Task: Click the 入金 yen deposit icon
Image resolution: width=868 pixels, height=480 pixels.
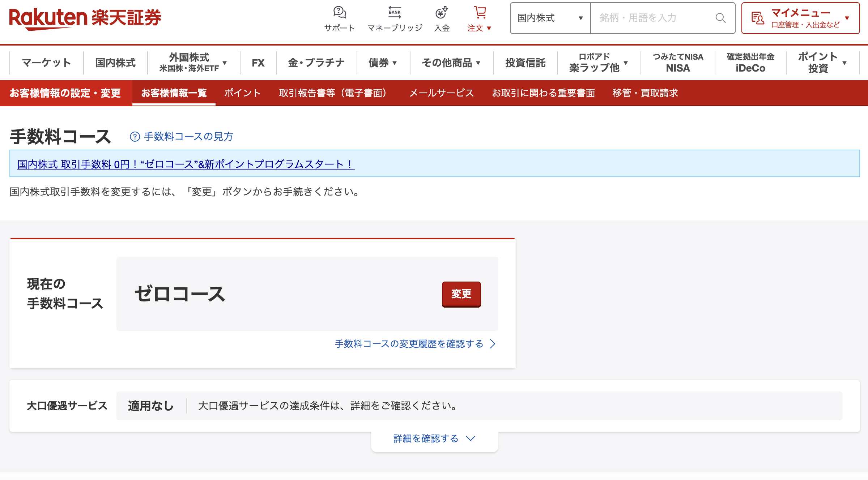Action: click(442, 13)
